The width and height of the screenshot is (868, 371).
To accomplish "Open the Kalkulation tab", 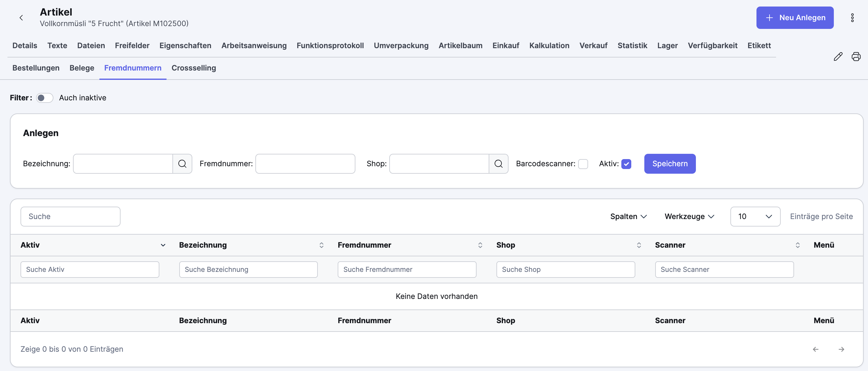I will [x=549, y=45].
